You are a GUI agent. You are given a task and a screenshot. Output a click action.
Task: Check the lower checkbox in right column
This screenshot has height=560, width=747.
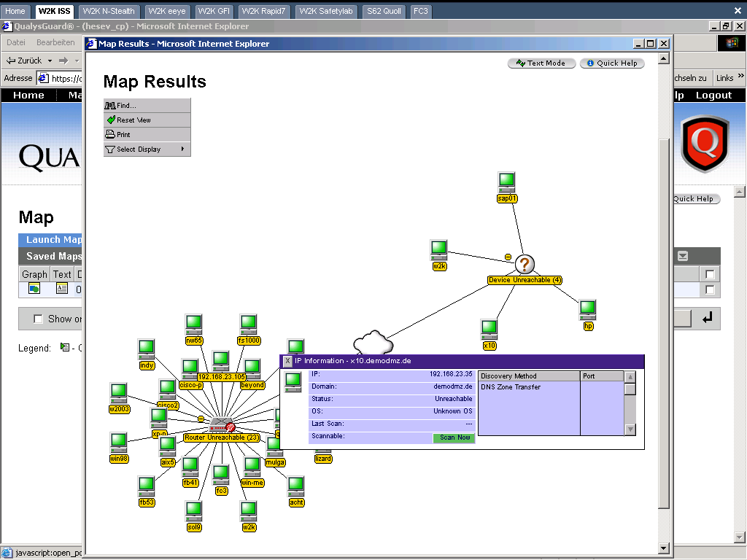tap(710, 290)
